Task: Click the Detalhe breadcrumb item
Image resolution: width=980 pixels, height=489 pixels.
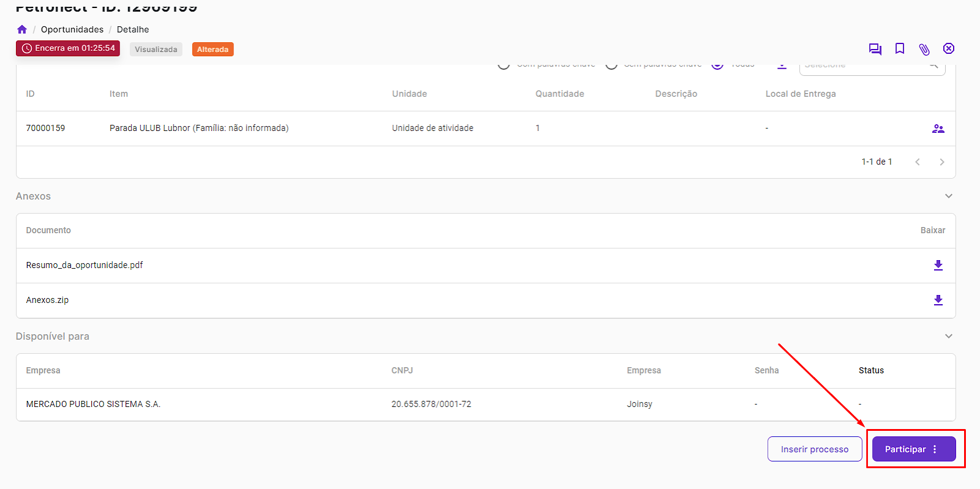Action: coord(133,29)
